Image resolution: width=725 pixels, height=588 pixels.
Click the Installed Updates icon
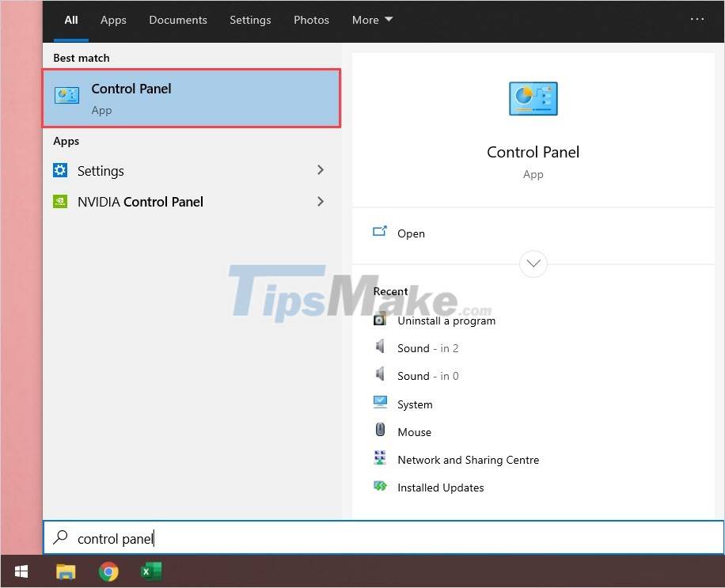(x=380, y=486)
